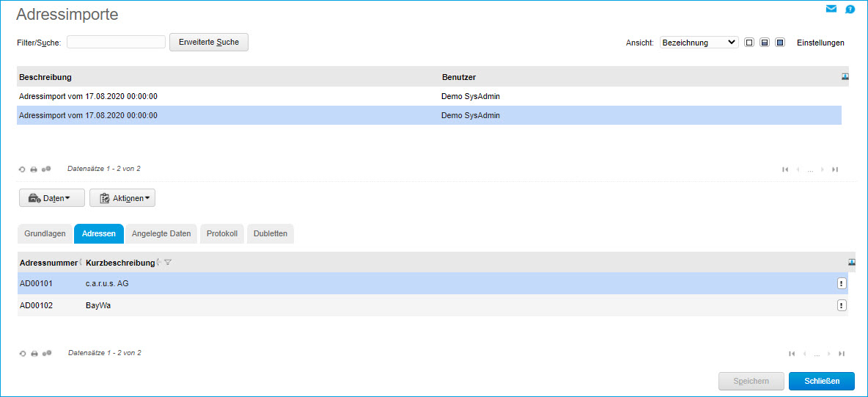Focus the Filter/Suche input field

pos(117,42)
